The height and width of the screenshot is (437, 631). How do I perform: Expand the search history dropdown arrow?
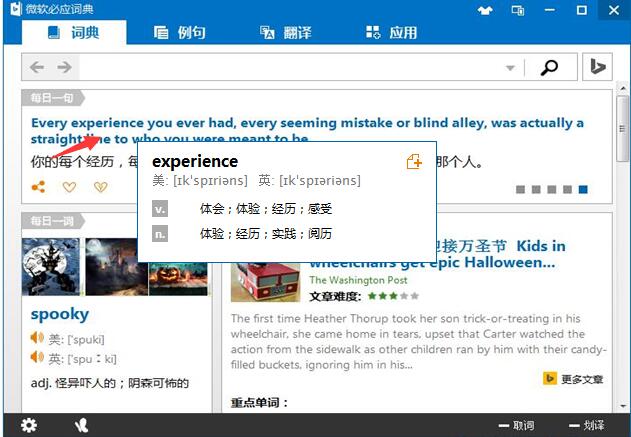(x=510, y=68)
